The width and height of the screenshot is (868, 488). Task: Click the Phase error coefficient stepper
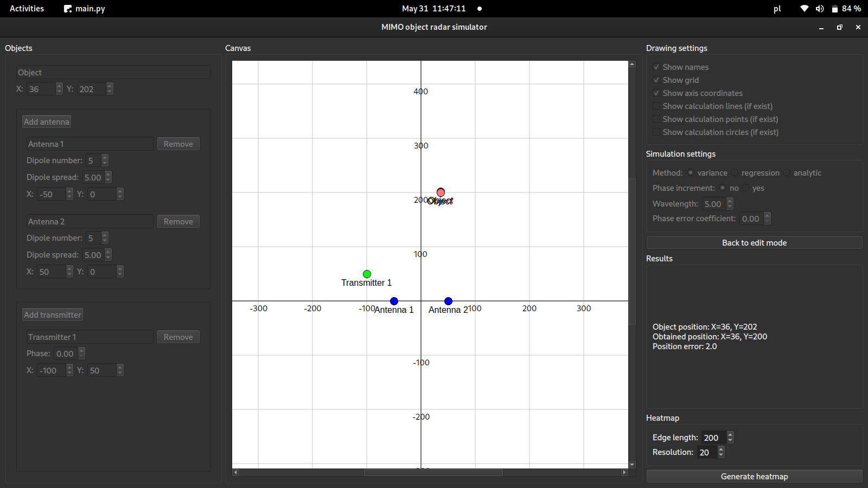767,218
